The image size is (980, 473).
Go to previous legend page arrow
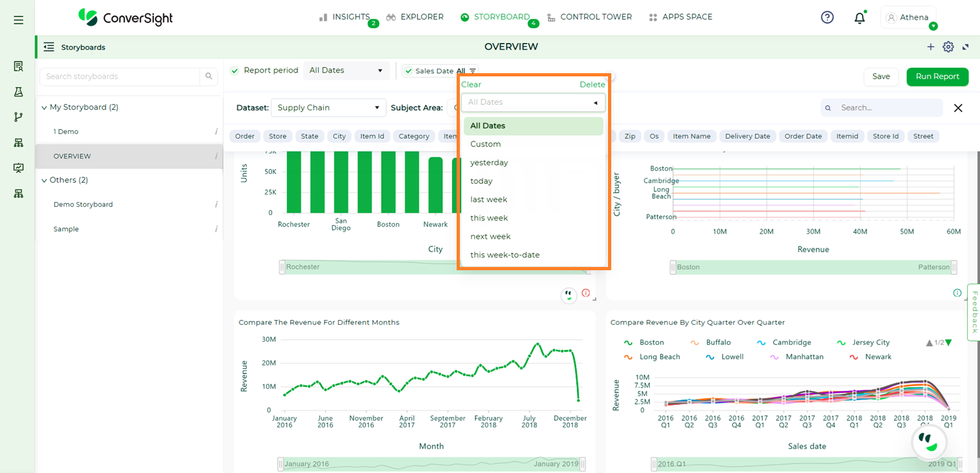pyautogui.click(x=929, y=343)
